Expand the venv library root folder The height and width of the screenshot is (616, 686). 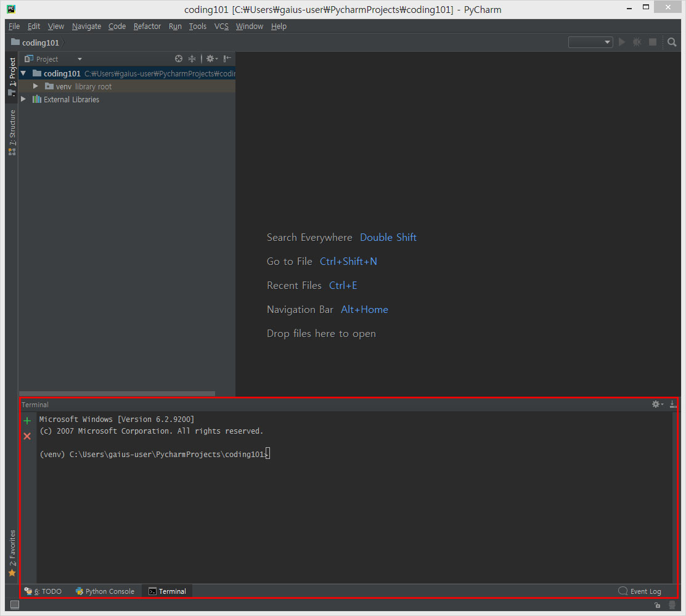[36, 86]
